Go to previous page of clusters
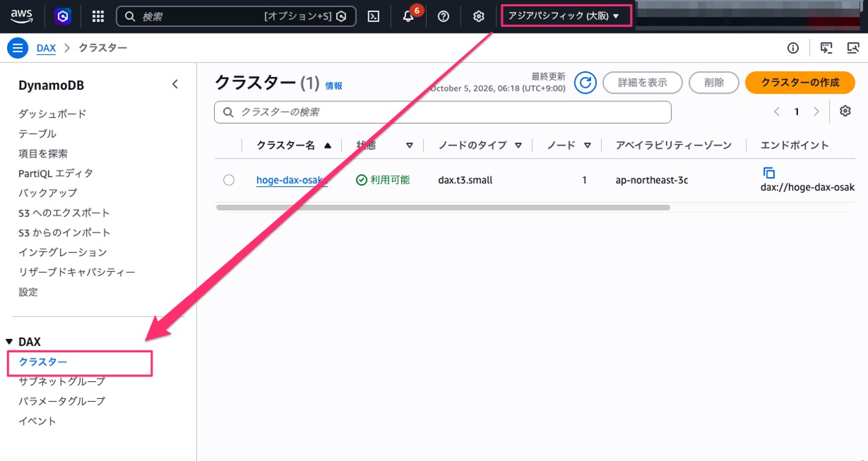The height and width of the screenshot is (461, 868). point(777,111)
